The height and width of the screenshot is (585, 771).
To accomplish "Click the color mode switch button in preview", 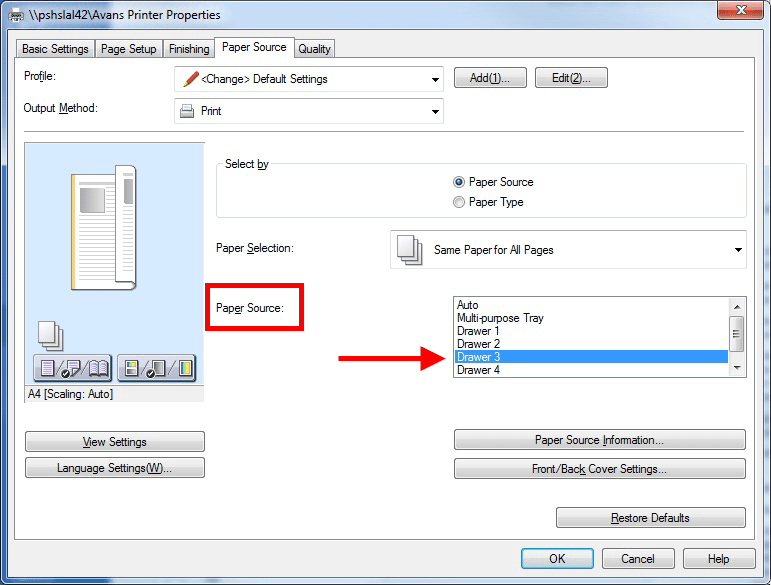I will (x=157, y=368).
